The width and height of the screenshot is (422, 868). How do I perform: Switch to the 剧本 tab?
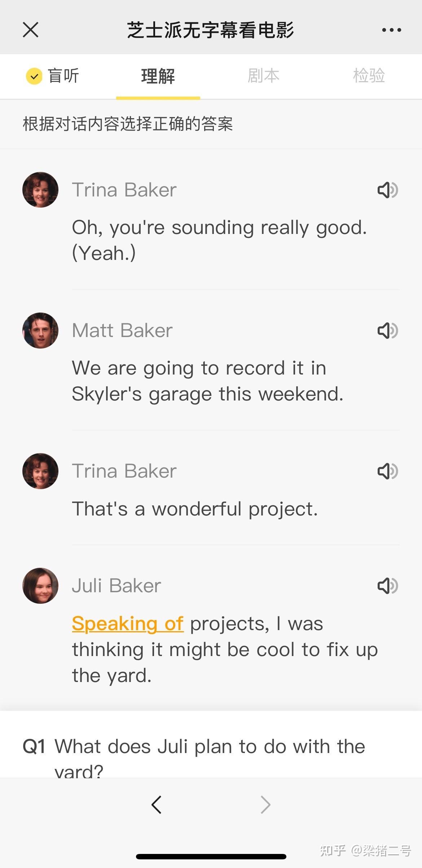(264, 76)
